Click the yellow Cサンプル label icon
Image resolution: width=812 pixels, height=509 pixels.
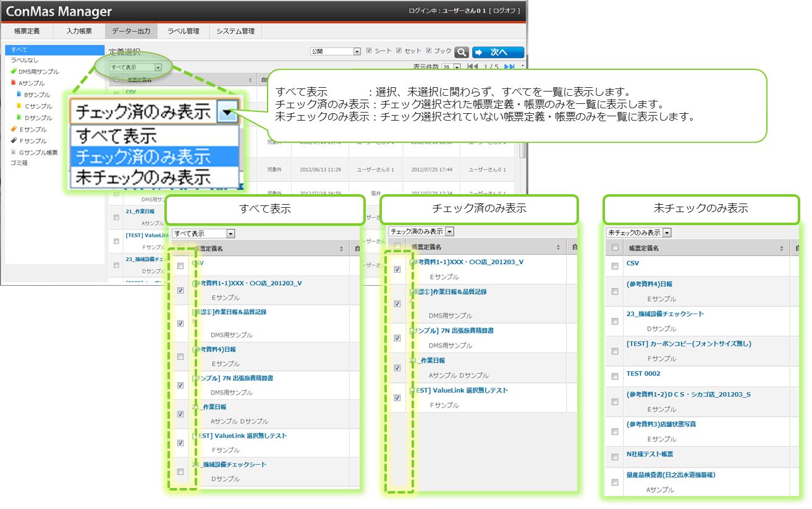coord(19,106)
